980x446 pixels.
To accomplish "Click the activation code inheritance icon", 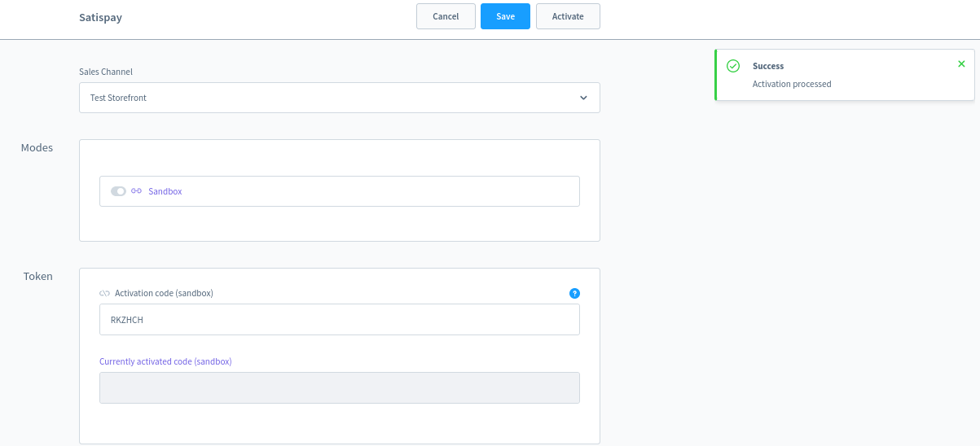I will pos(104,293).
